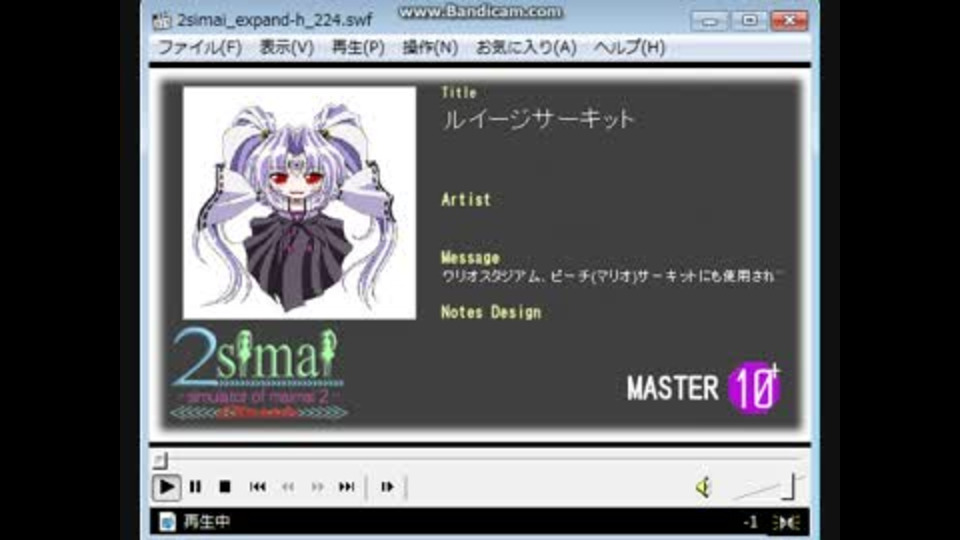Click the song title ルイージサーキット
This screenshot has width=960, height=540.
(x=538, y=119)
